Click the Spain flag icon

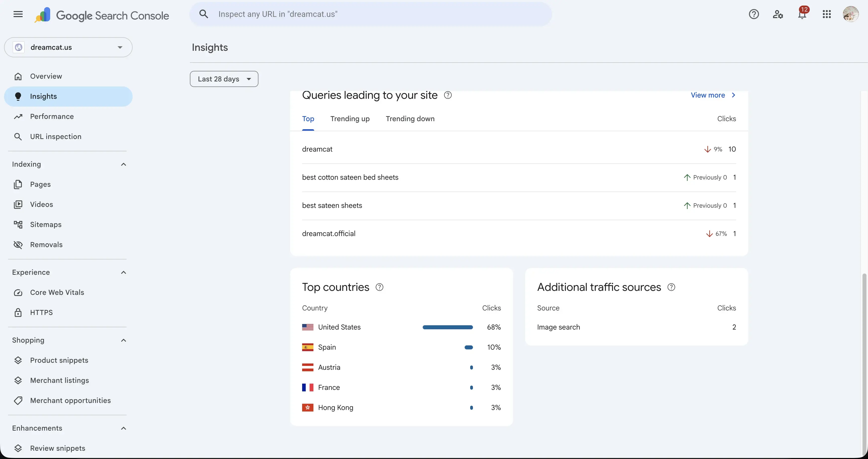tap(308, 347)
